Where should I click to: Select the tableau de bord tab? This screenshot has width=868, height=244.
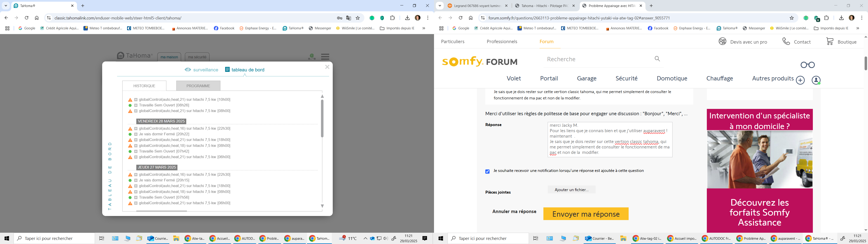click(x=245, y=70)
